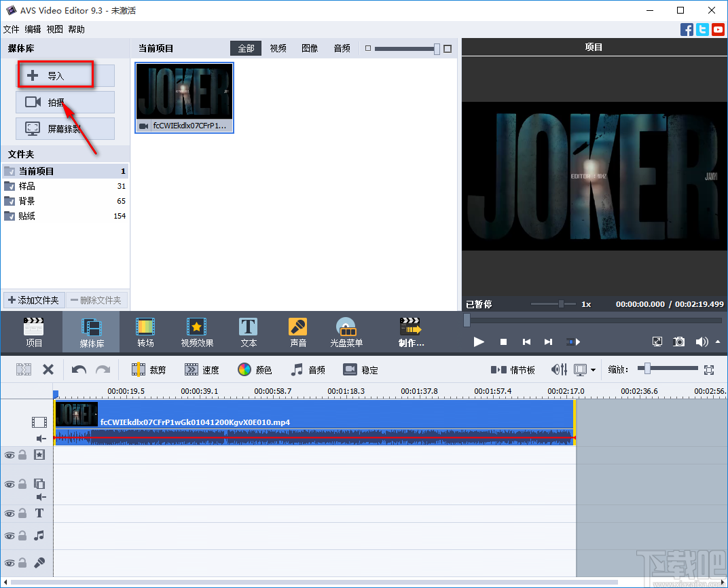Open the Facebook link icon

click(x=687, y=30)
